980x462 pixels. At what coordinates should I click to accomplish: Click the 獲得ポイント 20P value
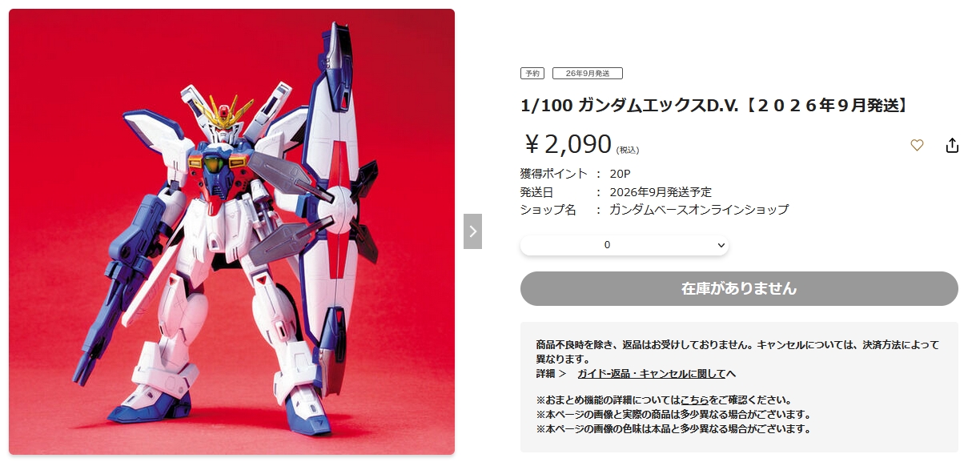[x=620, y=174]
